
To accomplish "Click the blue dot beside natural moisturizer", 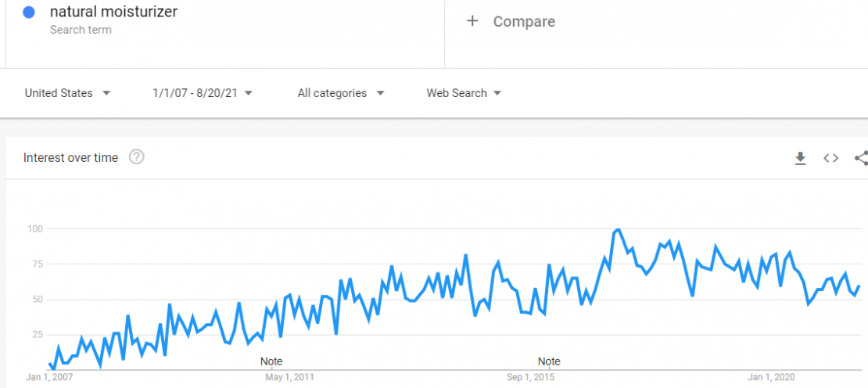I will click(30, 13).
